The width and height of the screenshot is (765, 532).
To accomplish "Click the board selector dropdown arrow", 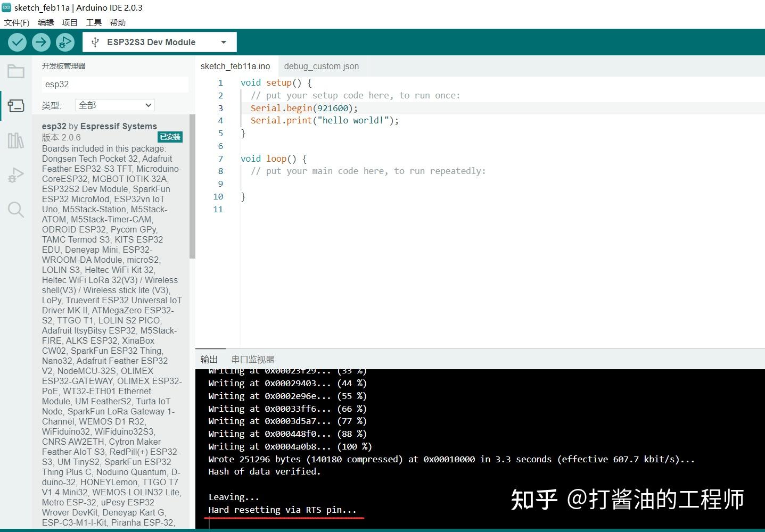I will click(223, 41).
